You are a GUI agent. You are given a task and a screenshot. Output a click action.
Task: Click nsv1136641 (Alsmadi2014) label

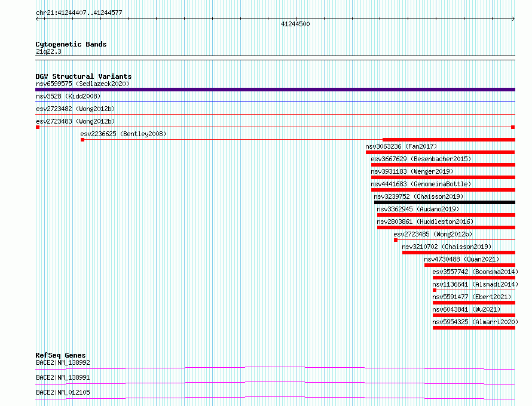tap(475, 284)
